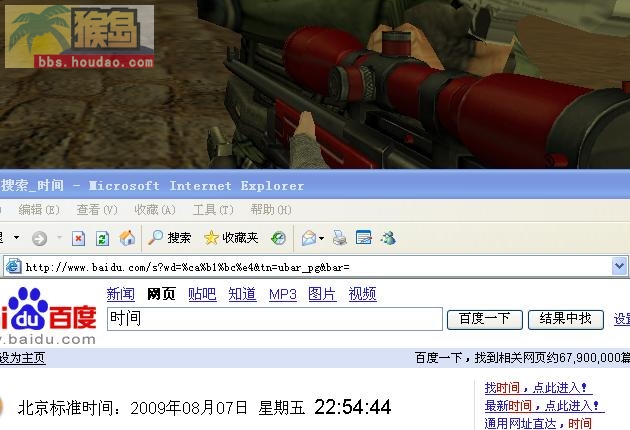630x430 pixels.
Task: Switch to the 贴吧 tab
Action: (202, 294)
